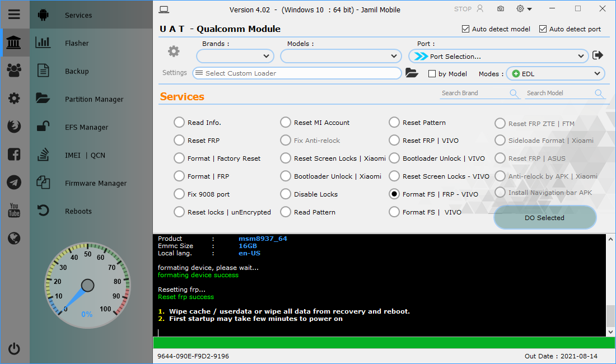The height and width of the screenshot is (364, 616).
Task: Open the IMEI | QCN menu item
Action: tap(85, 155)
